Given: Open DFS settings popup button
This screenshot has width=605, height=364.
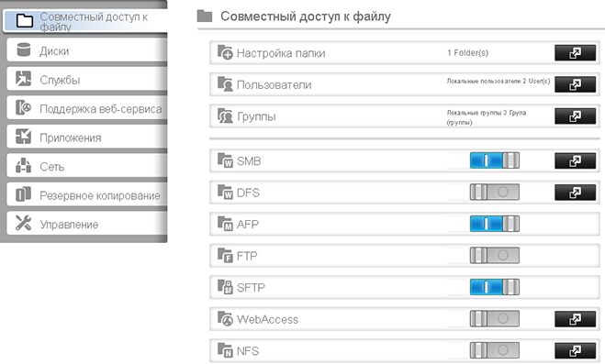Looking at the screenshot, I should 575,193.
